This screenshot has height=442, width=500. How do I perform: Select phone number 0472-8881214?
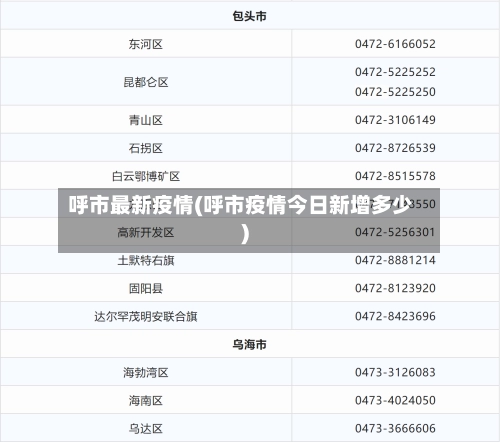395,260
